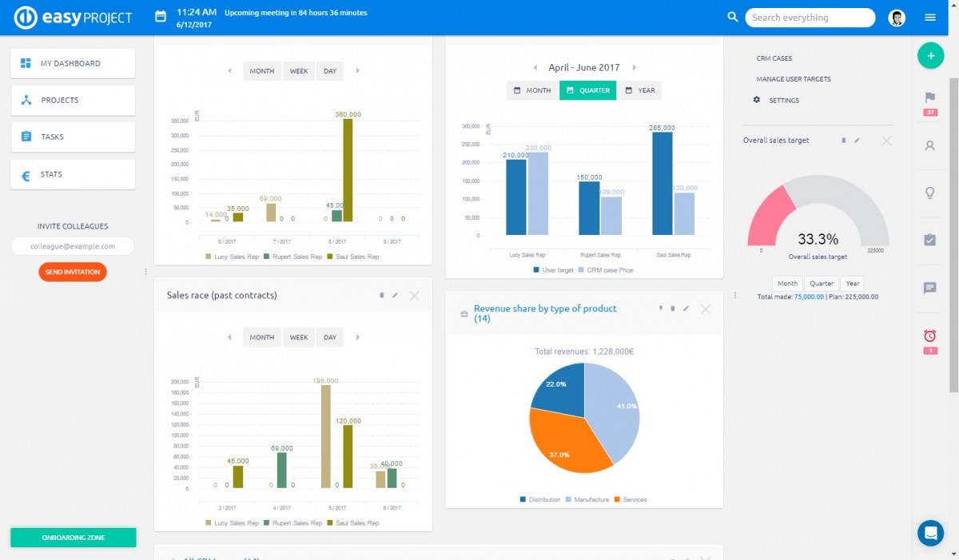Open the Stats menu item
Viewport: 959px width, 560px height.
[x=73, y=174]
